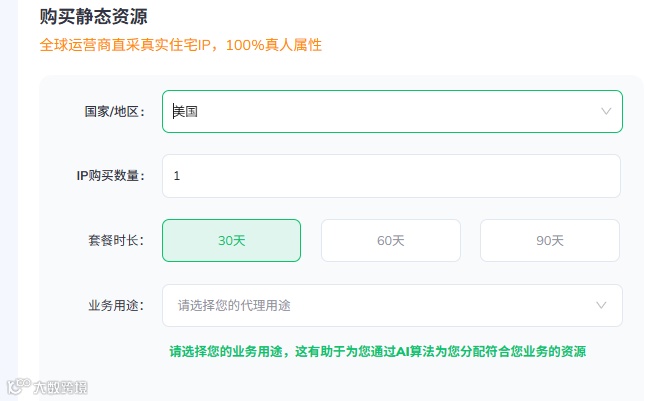Click the 美国 selected country text
The image size is (661, 401).
pos(186,112)
